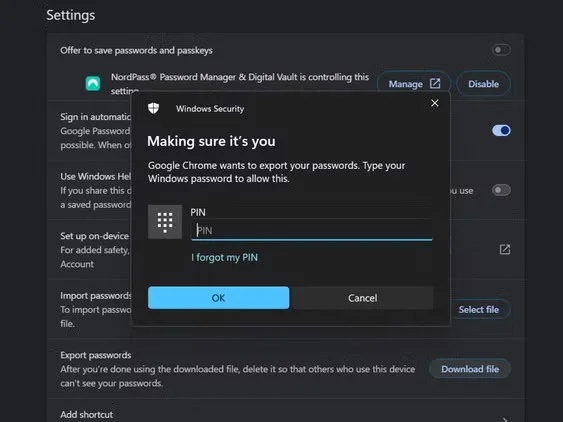Image resolution: width=563 pixels, height=422 pixels.
Task: Click Download file to export passwords
Action: pyautogui.click(x=470, y=369)
